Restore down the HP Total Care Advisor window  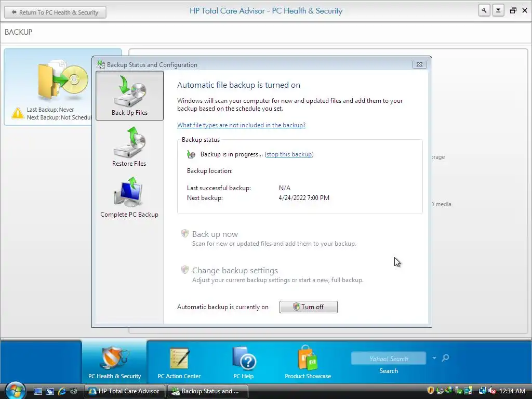click(513, 10)
